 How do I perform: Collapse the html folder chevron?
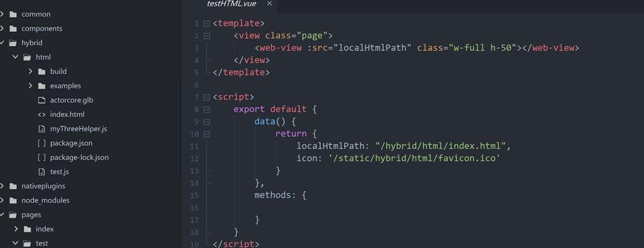click(15, 57)
